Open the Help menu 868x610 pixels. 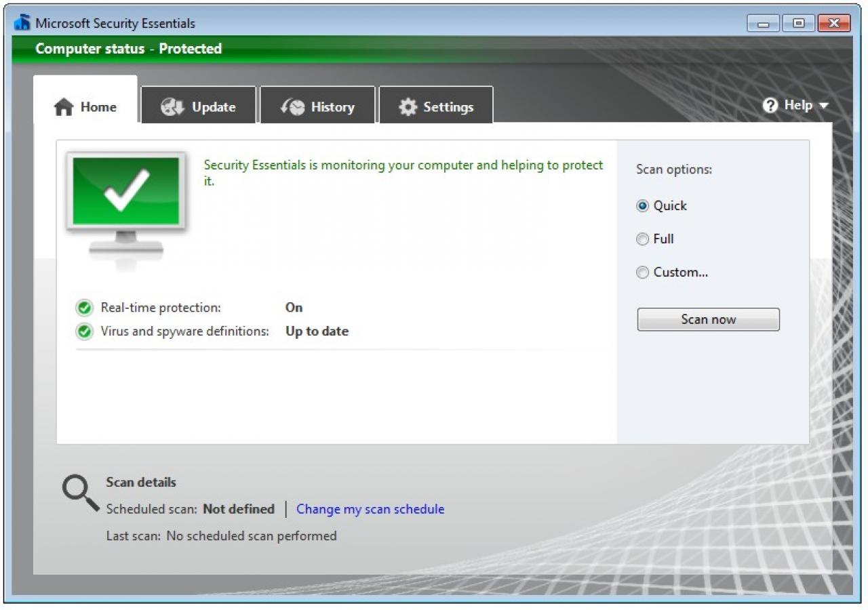796,106
